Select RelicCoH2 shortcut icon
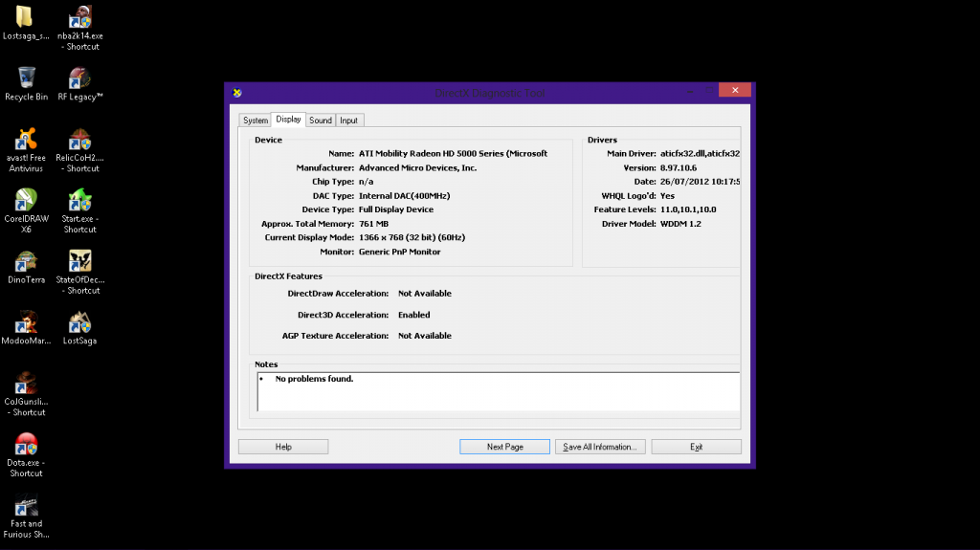 [80, 139]
